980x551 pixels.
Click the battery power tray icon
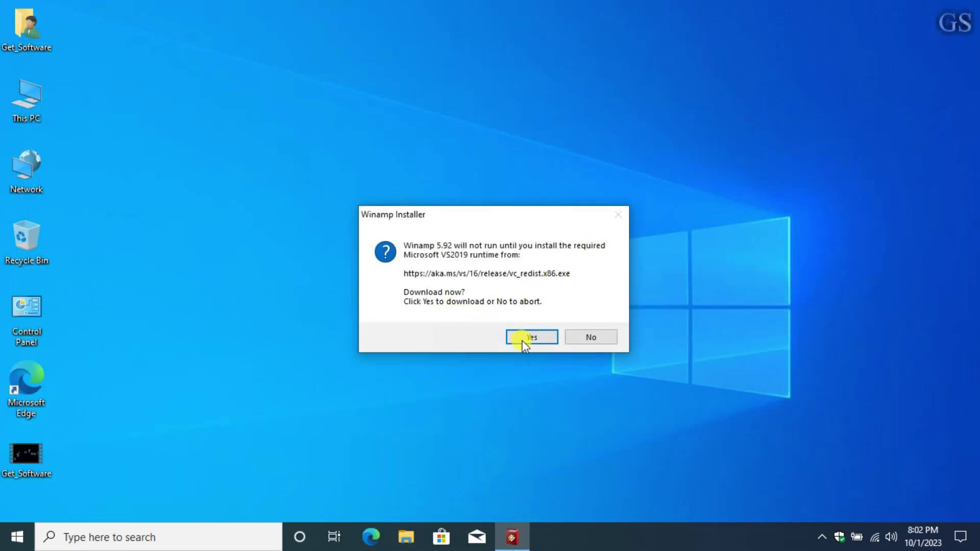pos(857,537)
